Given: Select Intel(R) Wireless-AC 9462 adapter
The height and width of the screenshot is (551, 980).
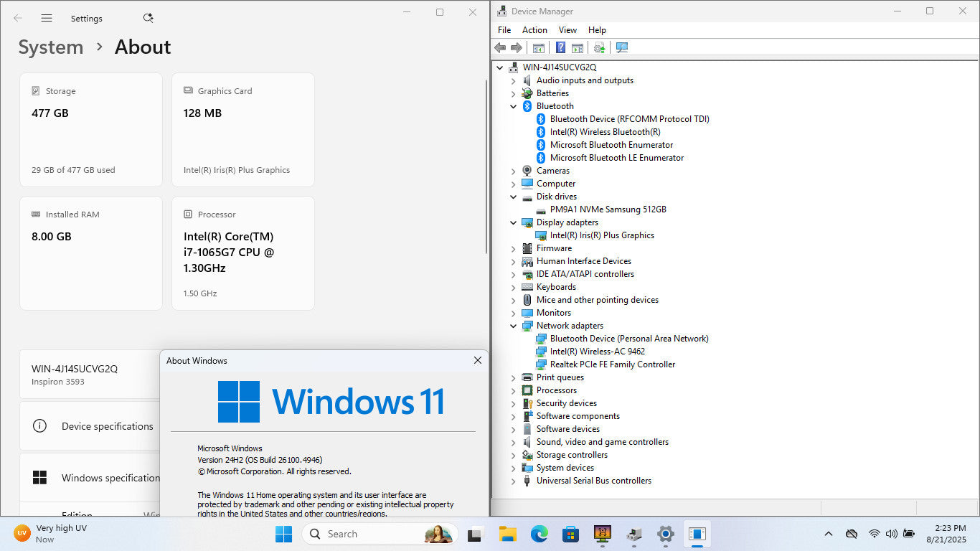Looking at the screenshot, I should tap(597, 352).
